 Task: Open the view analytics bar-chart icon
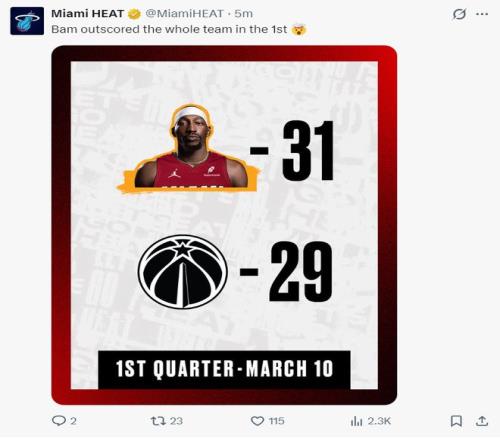click(x=356, y=421)
